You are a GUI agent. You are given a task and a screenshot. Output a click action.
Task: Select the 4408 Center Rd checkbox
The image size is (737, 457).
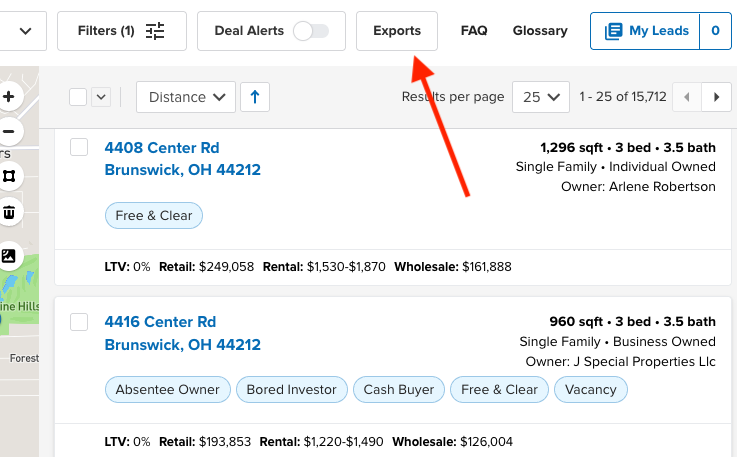[x=79, y=148]
